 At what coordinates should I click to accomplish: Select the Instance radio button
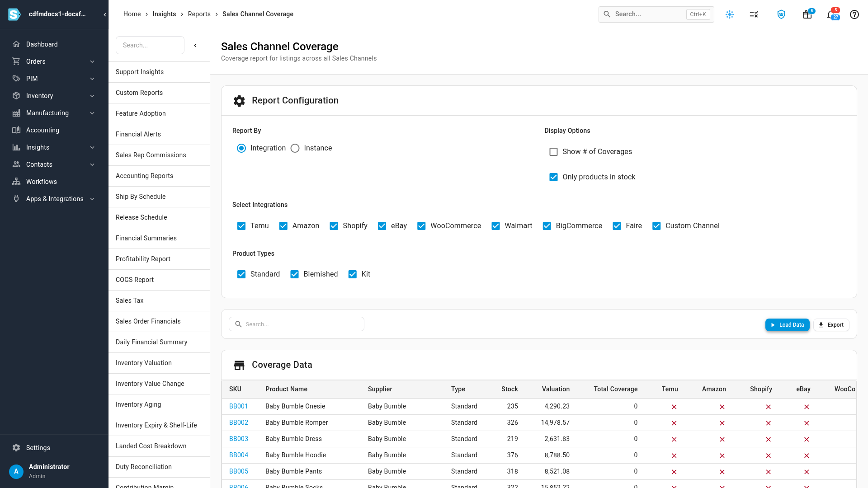295,148
